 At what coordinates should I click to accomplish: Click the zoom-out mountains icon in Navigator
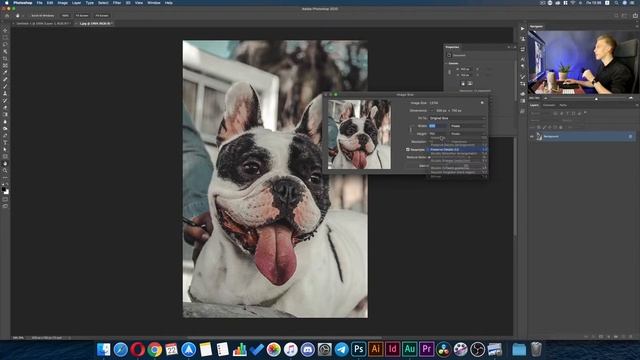coord(546,98)
